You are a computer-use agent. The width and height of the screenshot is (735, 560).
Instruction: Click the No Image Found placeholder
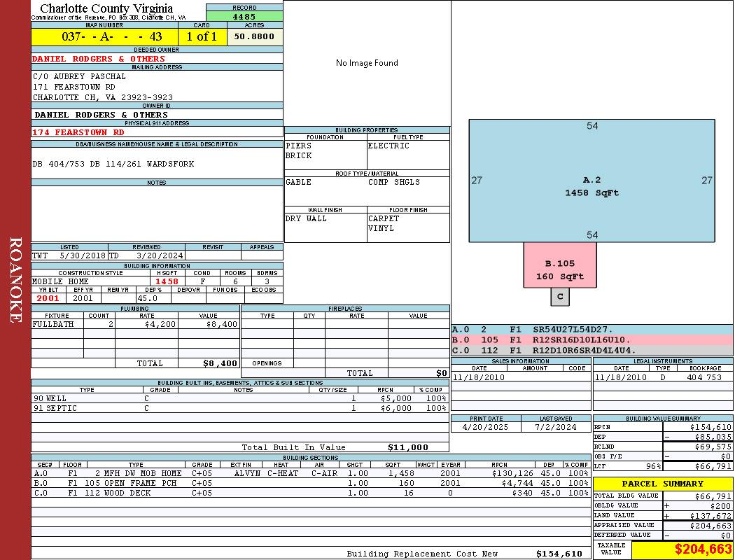[x=367, y=63]
